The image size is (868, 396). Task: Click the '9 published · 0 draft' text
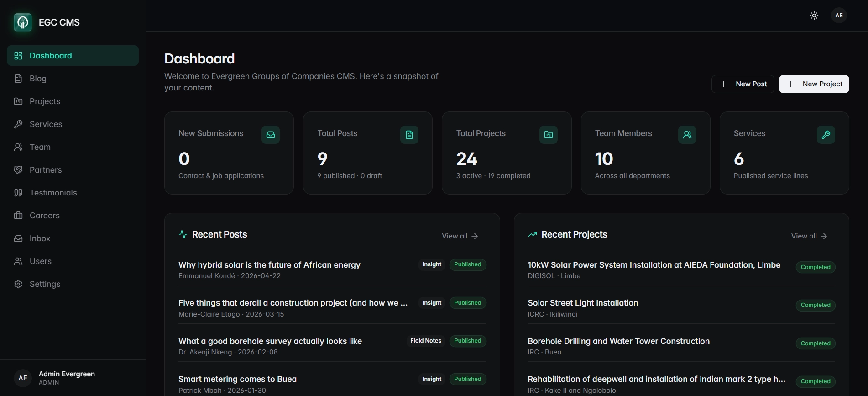click(350, 176)
